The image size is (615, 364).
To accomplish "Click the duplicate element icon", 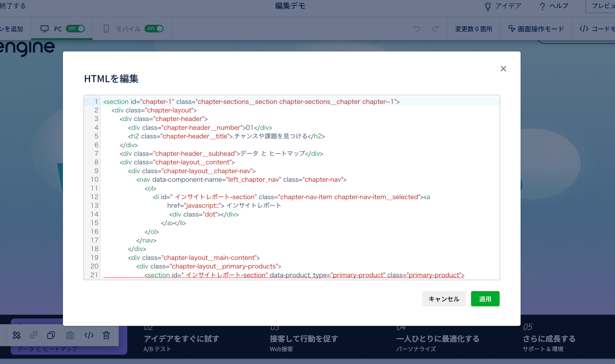I will 51,335.
